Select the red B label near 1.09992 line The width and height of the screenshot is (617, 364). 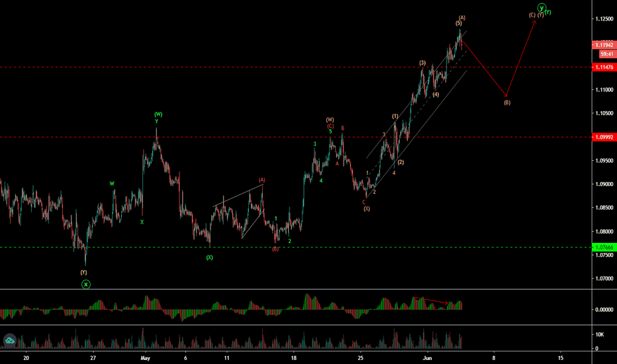tap(343, 128)
